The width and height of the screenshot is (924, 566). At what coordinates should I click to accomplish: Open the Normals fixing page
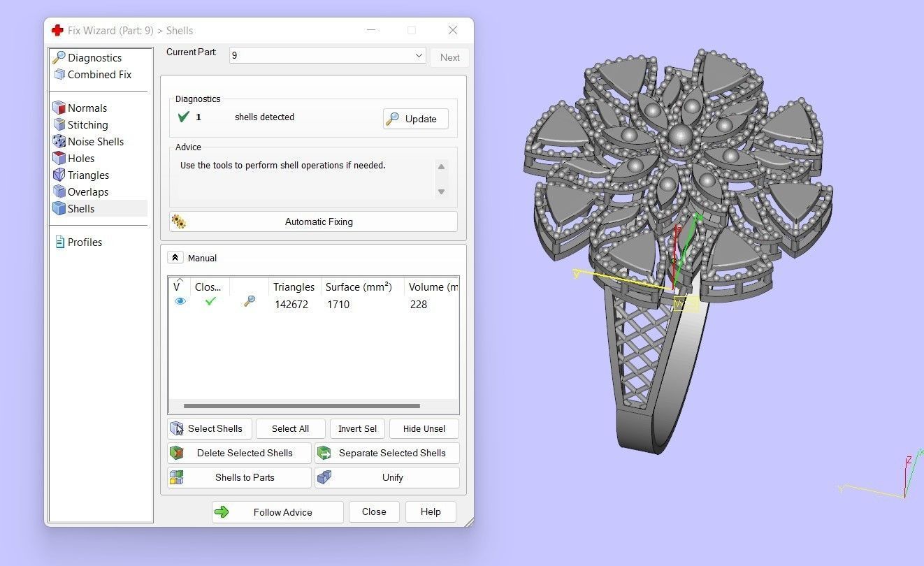coord(87,108)
